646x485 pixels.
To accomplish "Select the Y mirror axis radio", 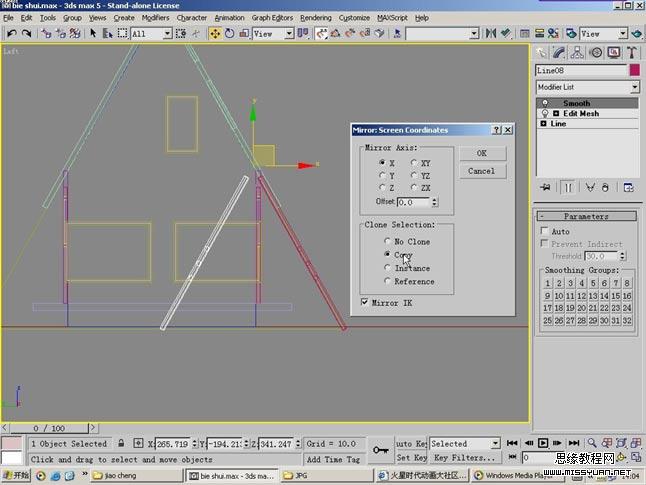I will pos(382,176).
